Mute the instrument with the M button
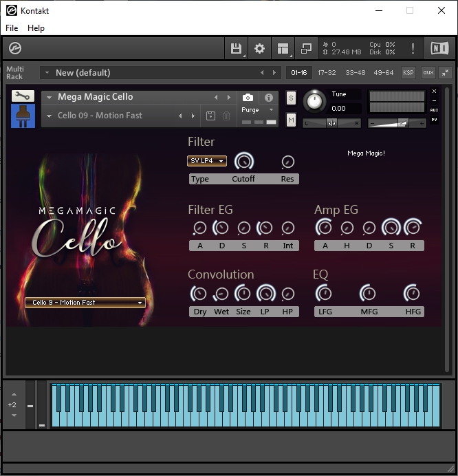Screen dimensions: 458x476 point(291,120)
